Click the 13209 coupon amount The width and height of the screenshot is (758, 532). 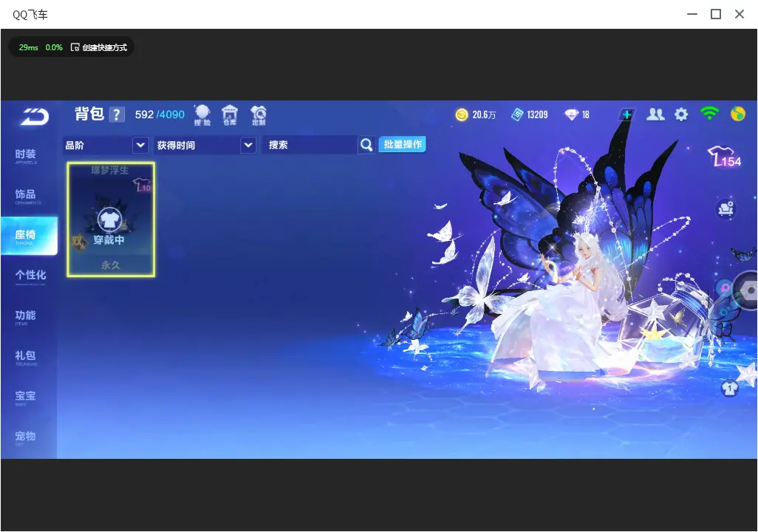(537, 115)
